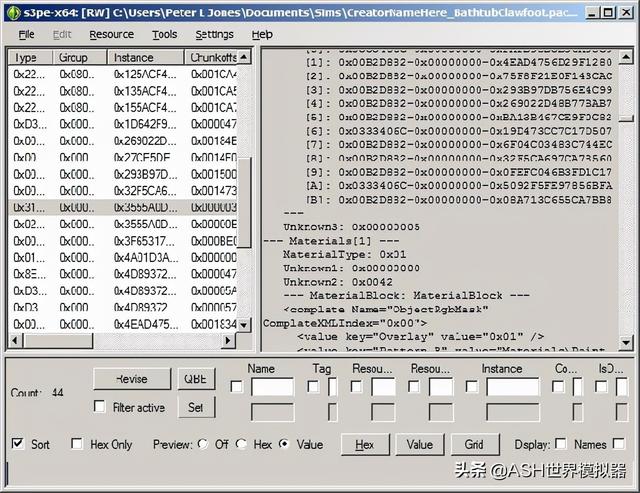Viewport: 640px width, 493px height.
Task: Select the row with chunkoffset 0x00000E
Action: click(122, 224)
